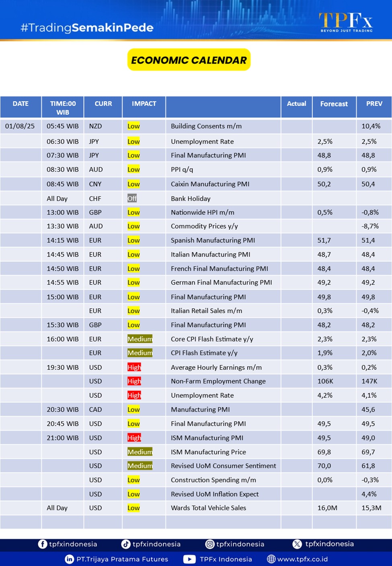Click the YouTube icon in footer

[189, 559]
